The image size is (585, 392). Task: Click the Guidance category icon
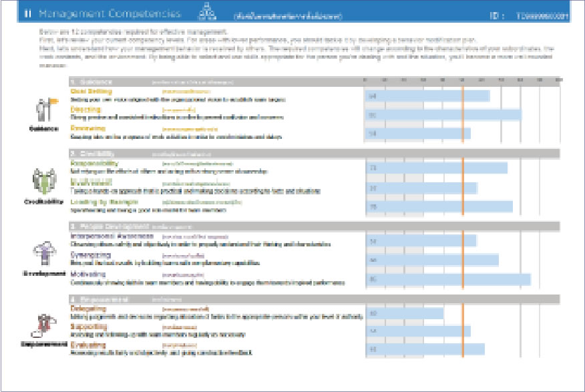tap(45, 110)
